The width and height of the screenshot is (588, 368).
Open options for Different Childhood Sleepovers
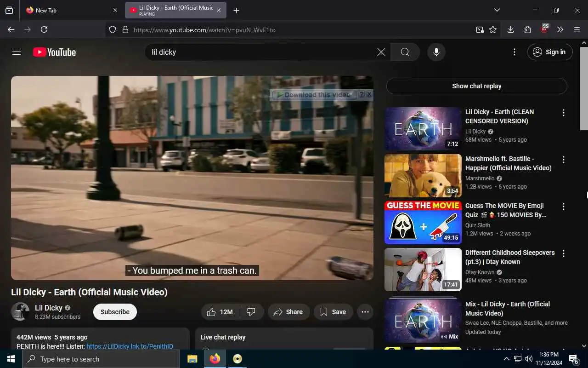click(x=564, y=253)
